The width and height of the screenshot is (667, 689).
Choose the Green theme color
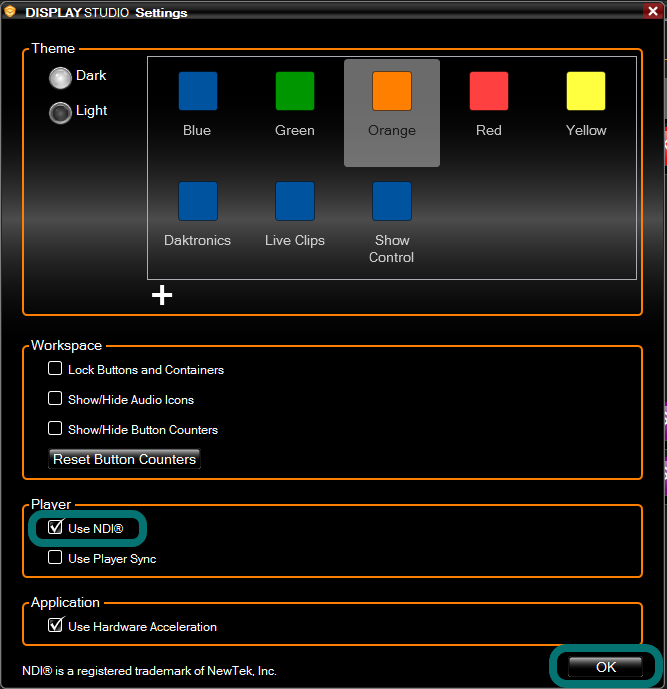click(x=295, y=91)
